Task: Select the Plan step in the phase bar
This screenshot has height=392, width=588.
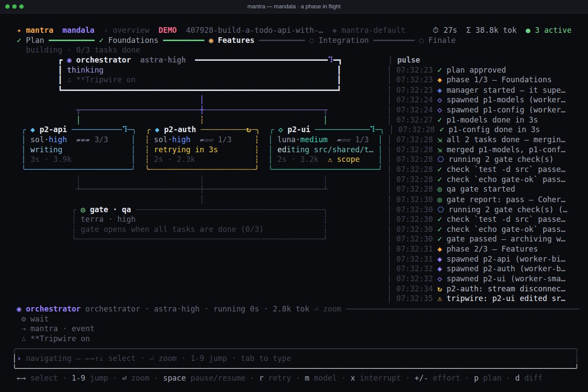Action: tap(30, 40)
